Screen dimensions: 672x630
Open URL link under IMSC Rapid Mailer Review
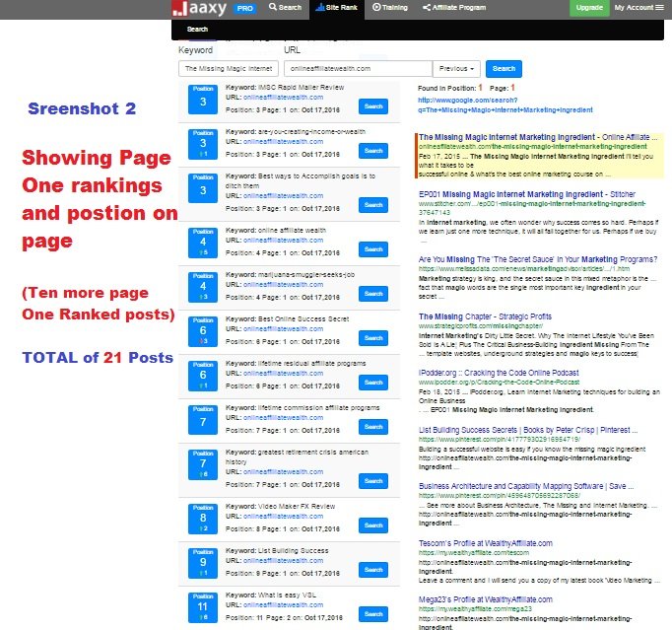coord(284,98)
